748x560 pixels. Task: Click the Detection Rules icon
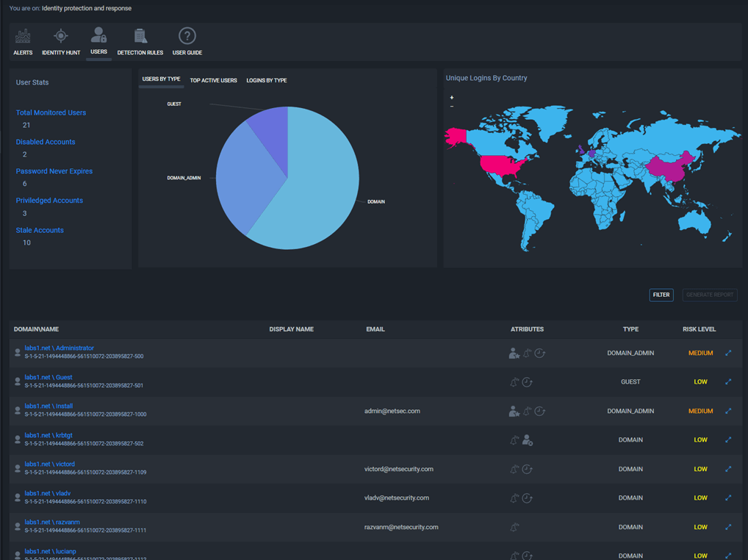[x=140, y=36]
